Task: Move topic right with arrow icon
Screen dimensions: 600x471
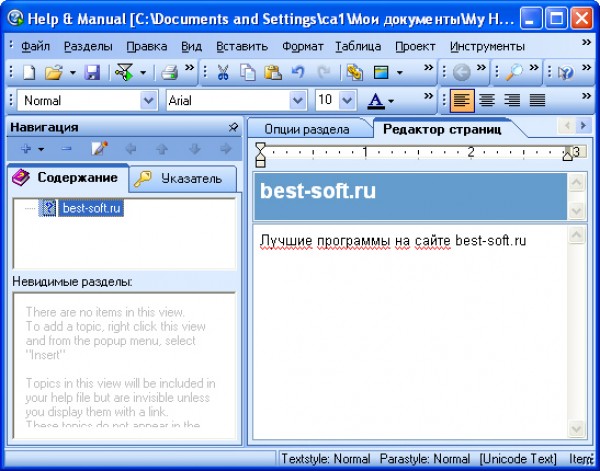Action: [226, 148]
